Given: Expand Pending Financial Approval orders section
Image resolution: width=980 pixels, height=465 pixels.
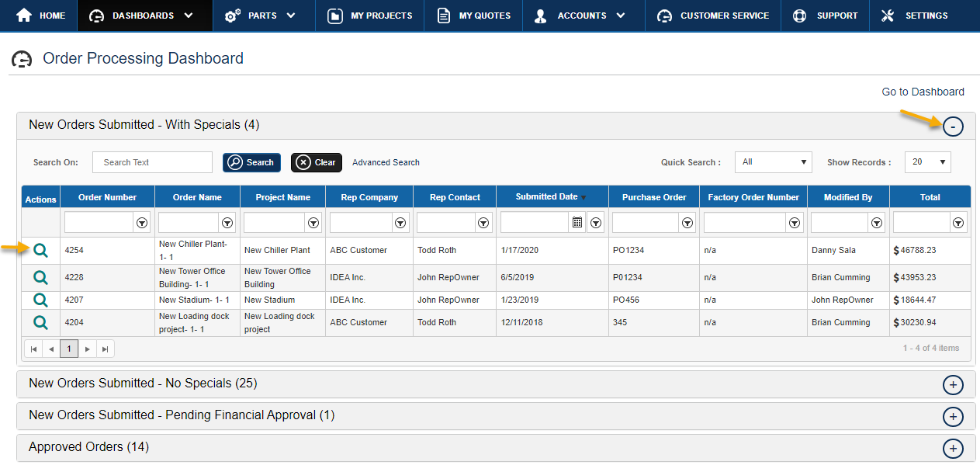Looking at the screenshot, I should click(x=953, y=416).
